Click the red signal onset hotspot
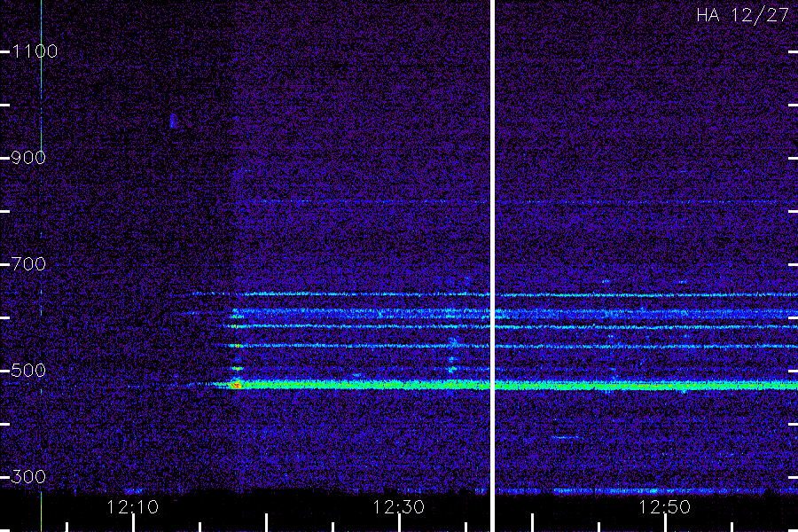This screenshot has height=532, width=798. point(236,386)
